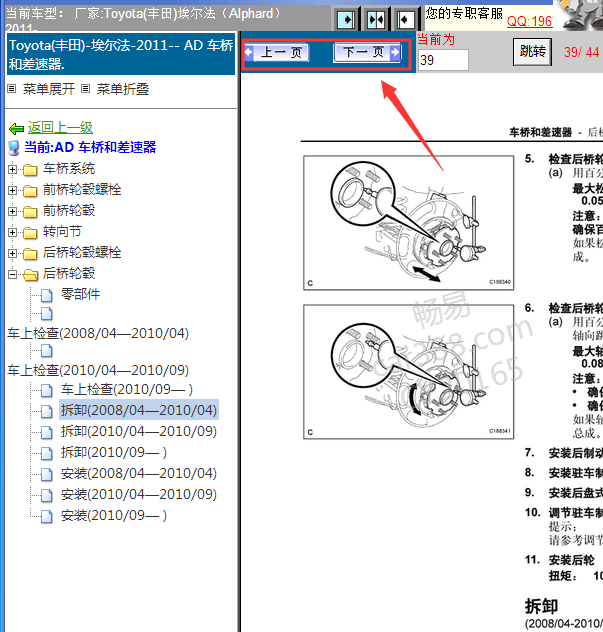Open 安装(2010/04—2010/09) page
The width and height of the screenshot is (603, 632).
click(139, 494)
